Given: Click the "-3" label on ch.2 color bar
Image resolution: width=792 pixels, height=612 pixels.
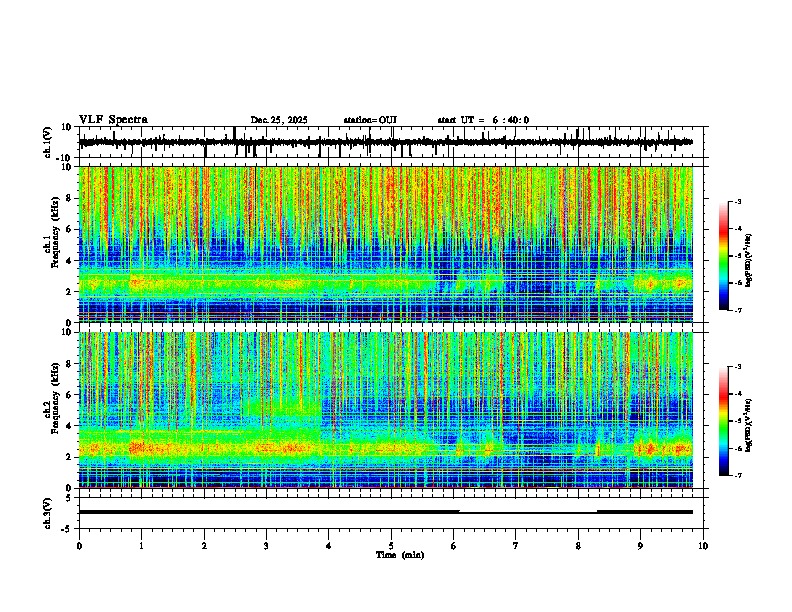Looking at the screenshot, I should (738, 367).
